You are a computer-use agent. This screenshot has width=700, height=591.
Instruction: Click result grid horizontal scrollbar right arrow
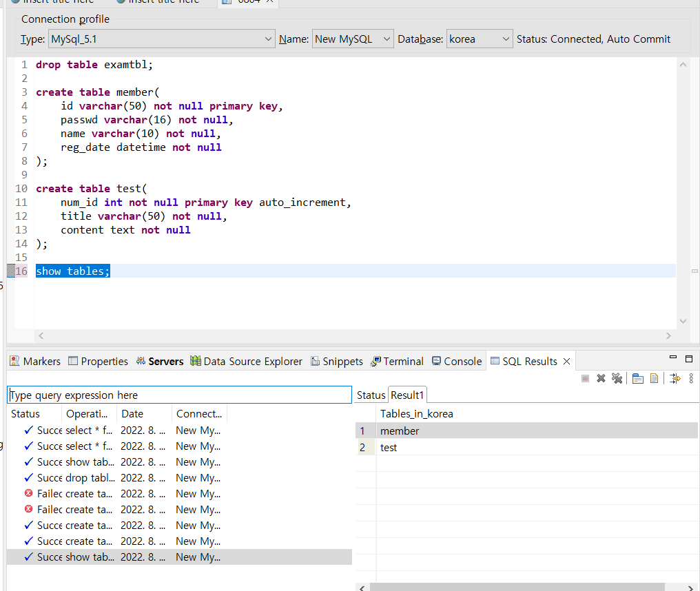[x=690, y=588]
